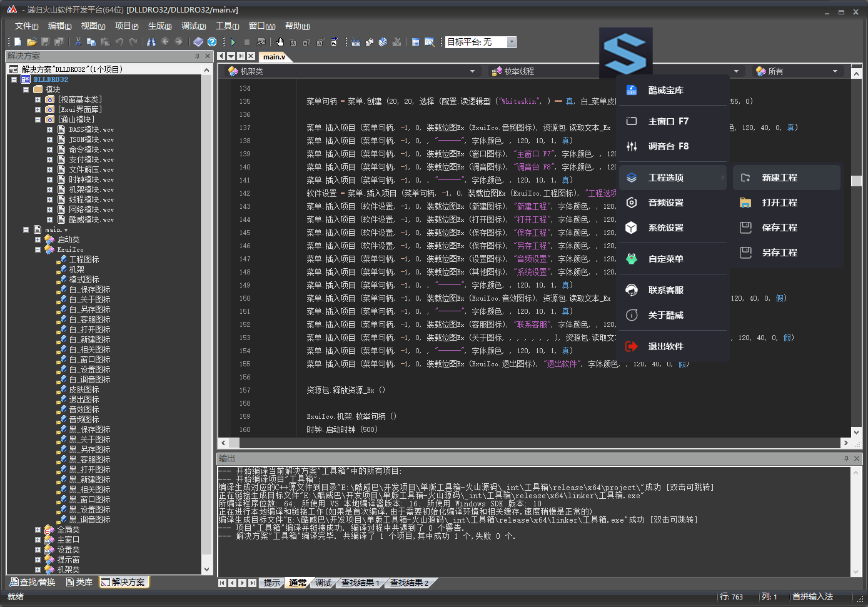Select 新建工程 in submenu
This screenshot has width=868, height=607.
tap(787, 178)
